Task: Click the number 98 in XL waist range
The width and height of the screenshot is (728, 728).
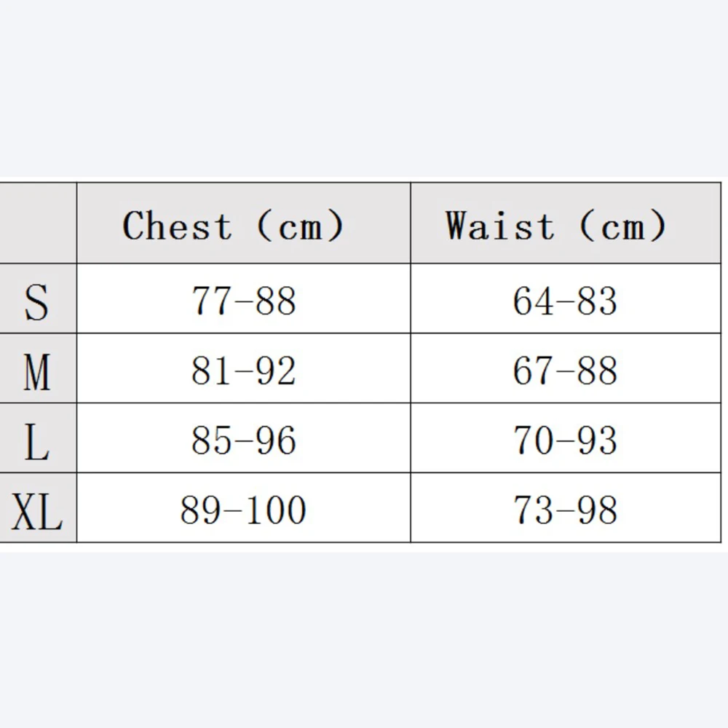Action: click(x=598, y=510)
